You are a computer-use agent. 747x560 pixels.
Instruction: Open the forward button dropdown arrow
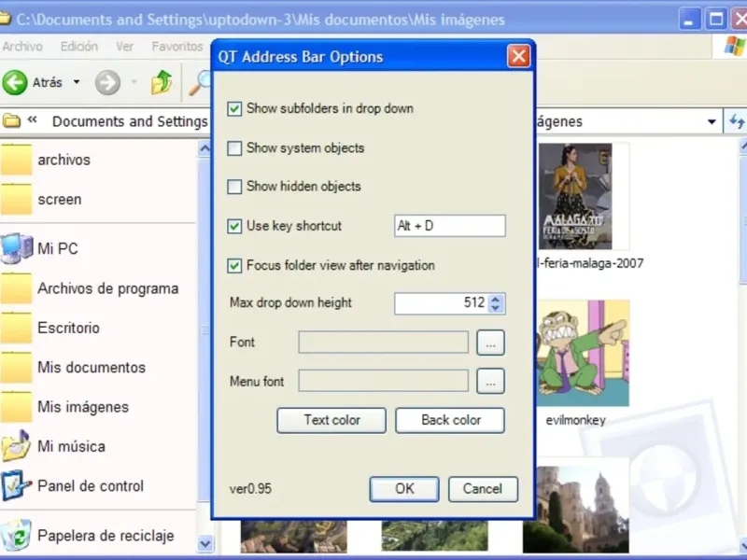coord(134,82)
